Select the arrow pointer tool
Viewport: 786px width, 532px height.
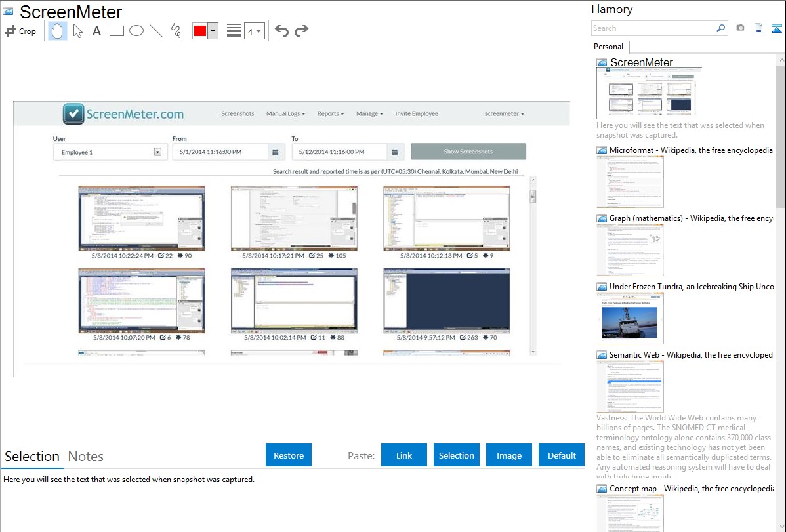(x=77, y=31)
